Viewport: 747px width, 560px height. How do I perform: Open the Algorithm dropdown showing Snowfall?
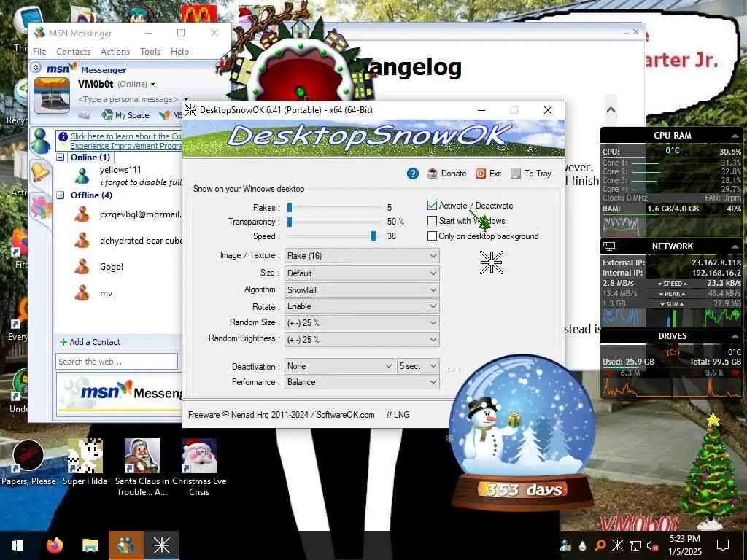362,290
